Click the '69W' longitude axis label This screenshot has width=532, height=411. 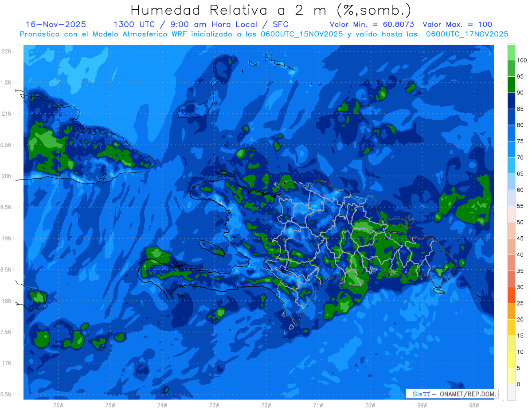(422, 405)
